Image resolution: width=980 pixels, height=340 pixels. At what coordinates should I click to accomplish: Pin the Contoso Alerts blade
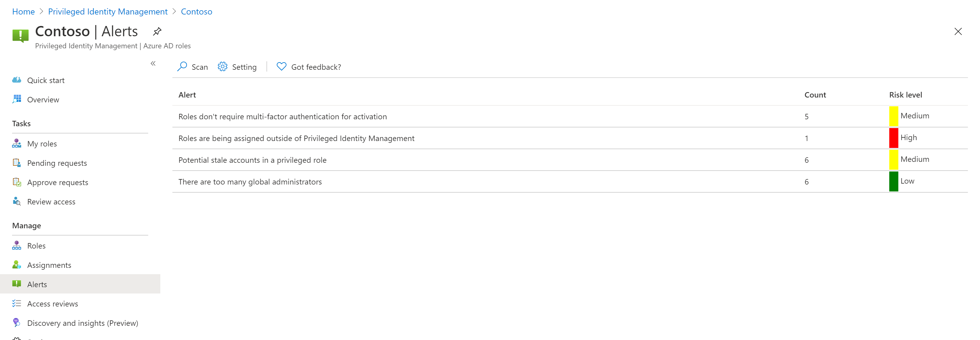pyautogui.click(x=157, y=31)
